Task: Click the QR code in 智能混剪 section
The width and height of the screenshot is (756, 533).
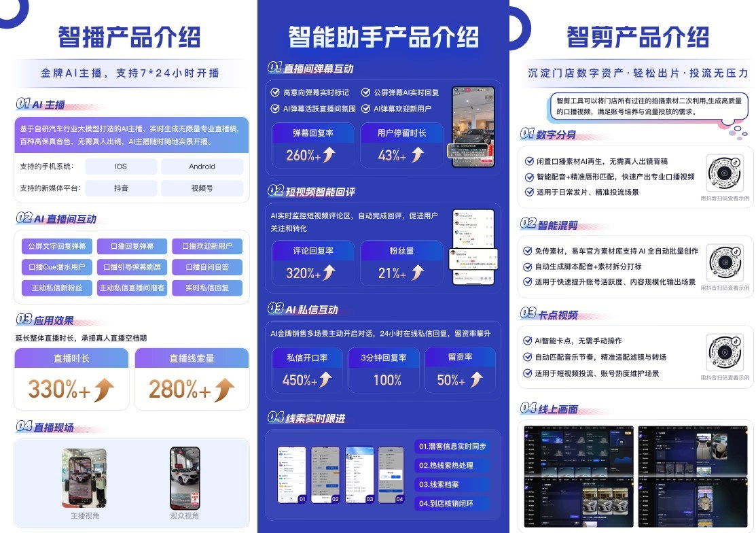Action: (x=724, y=262)
